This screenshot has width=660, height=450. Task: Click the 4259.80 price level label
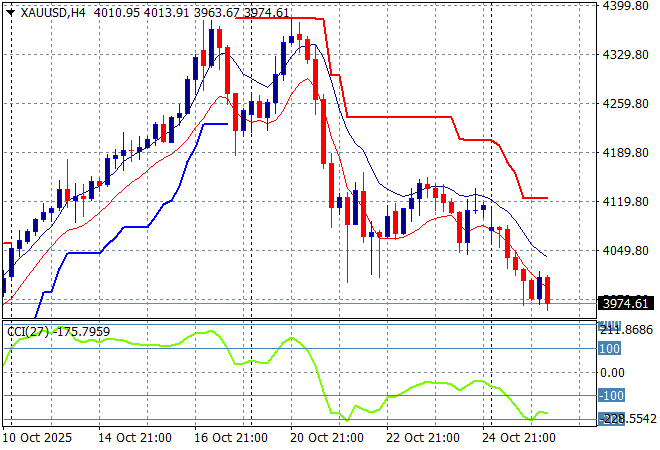point(627,104)
